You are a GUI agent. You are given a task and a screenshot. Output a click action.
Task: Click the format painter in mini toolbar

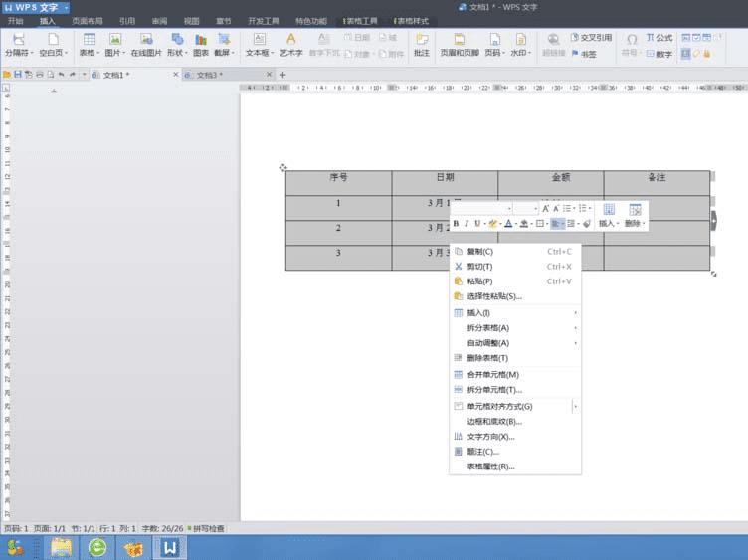pyautogui.click(x=587, y=223)
